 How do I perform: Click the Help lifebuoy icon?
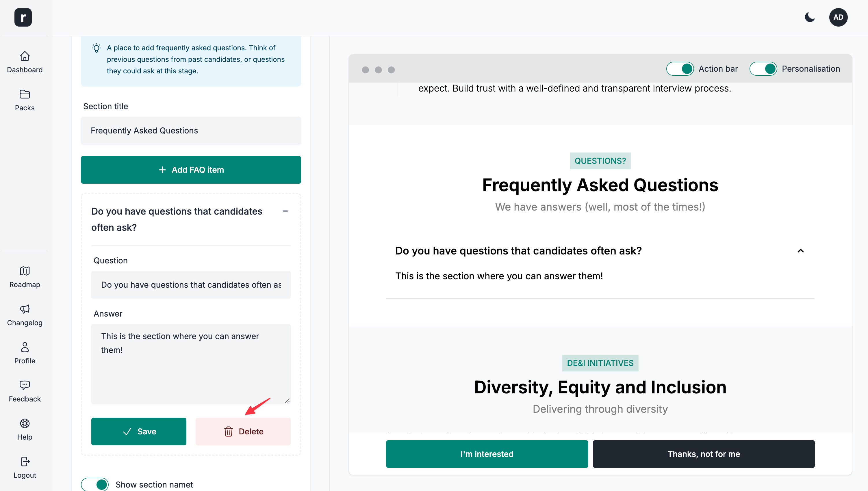pyautogui.click(x=25, y=423)
